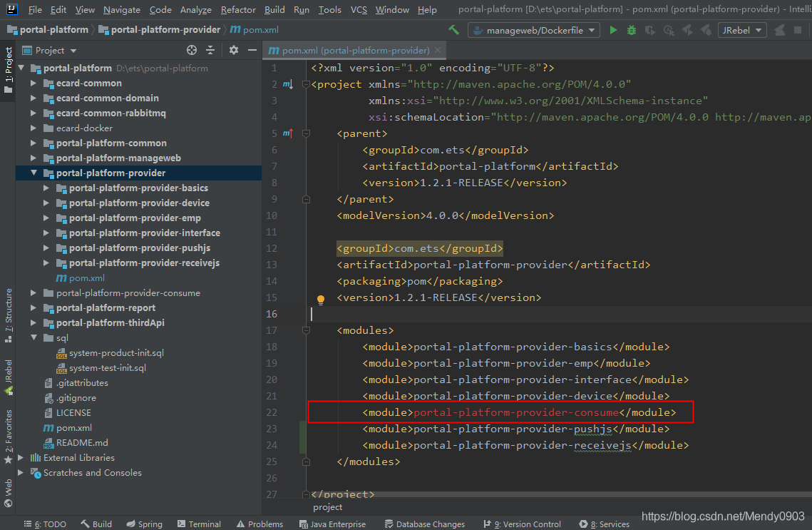Hide the Project tool window
Image resolution: width=812 pixels, height=530 pixels.
pyautogui.click(x=252, y=50)
